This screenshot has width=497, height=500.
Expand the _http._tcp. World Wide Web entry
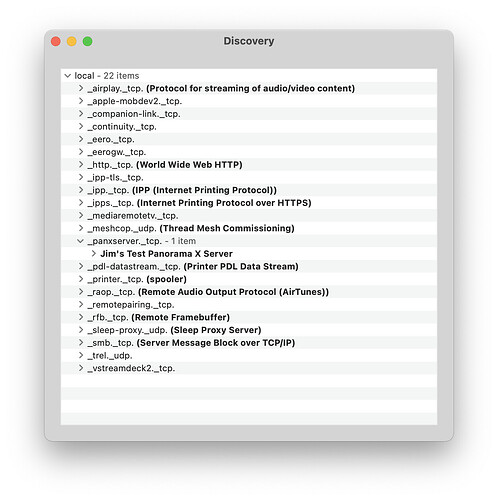81,165
